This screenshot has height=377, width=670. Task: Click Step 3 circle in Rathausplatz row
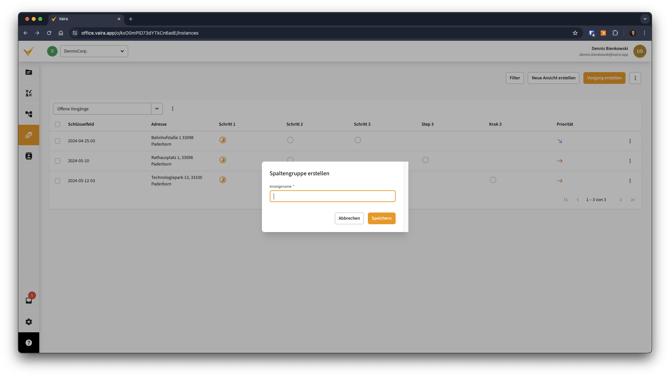coord(425,160)
